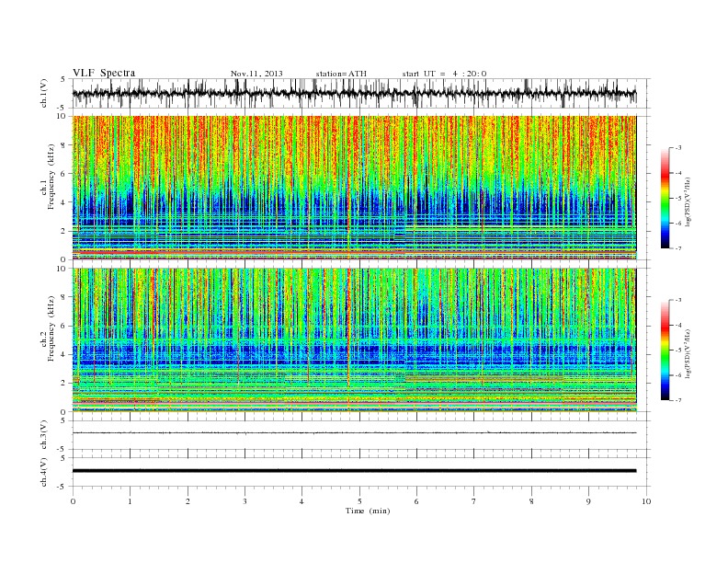Click the "-7" tick on ch.2 color bar
728x563 pixels.
(677, 400)
